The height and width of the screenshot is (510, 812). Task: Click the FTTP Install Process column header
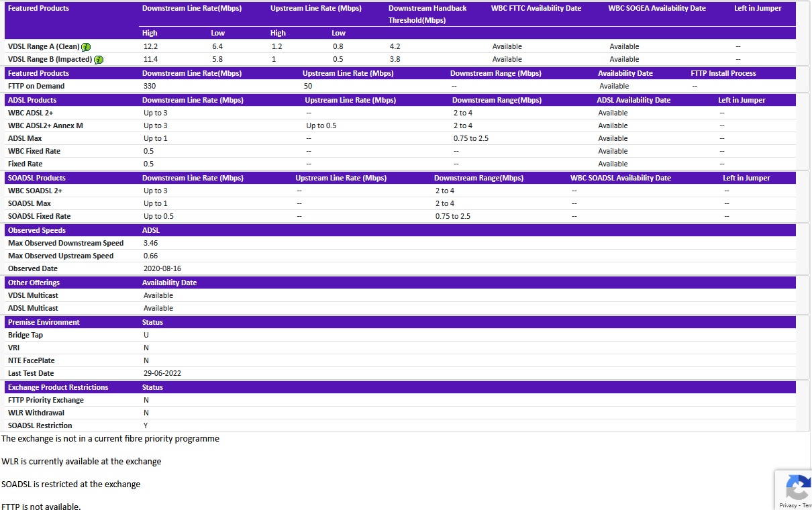tap(723, 73)
